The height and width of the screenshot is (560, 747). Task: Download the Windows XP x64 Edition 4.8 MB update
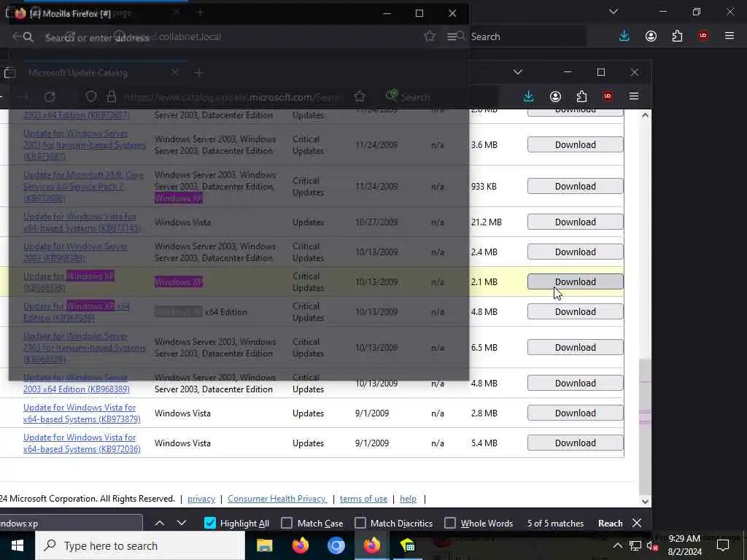pyautogui.click(x=575, y=312)
